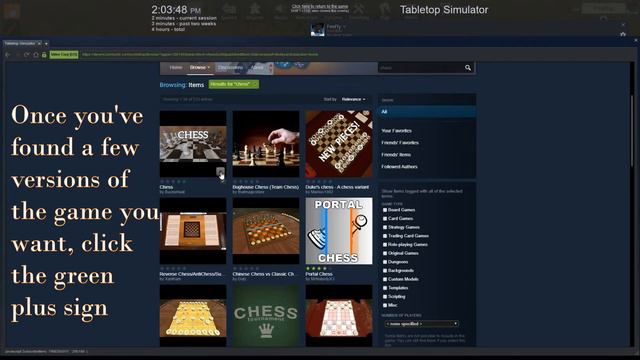Check the Card Games tag
640x360 pixels.
(385, 218)
